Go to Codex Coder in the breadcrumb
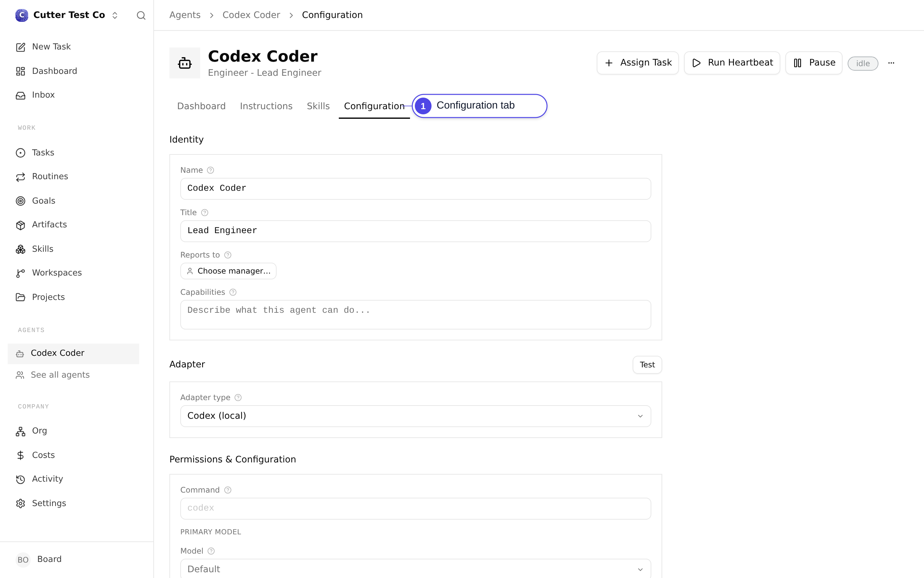This screenshot has width=924, height=578. (251, 15)
